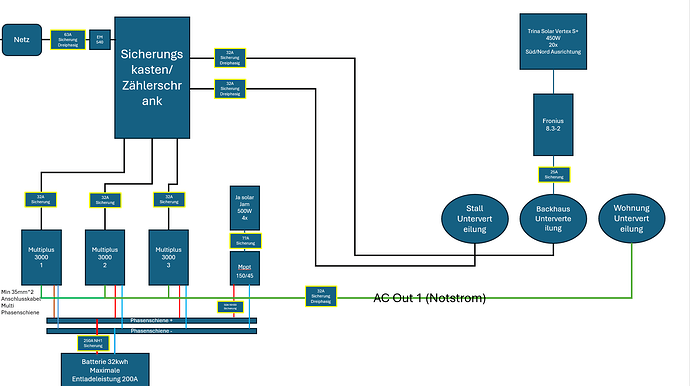Click the Multiplus 3000 2 block
Screen dimensions: 690x386
tap(105, 257)
